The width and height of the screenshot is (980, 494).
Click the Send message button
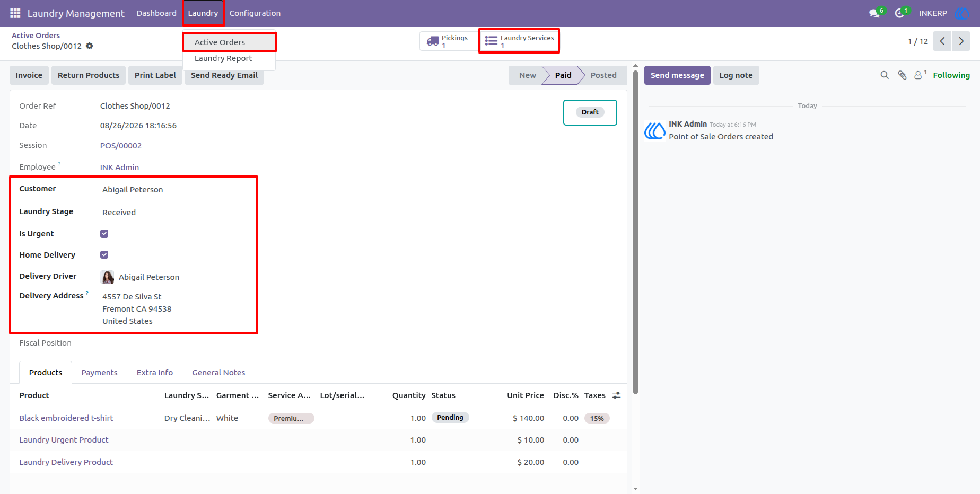click(677, 75)
